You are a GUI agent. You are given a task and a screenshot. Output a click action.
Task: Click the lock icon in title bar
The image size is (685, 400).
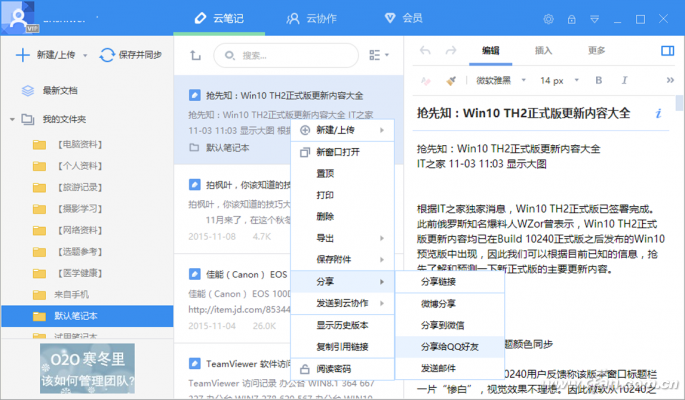point(571,19)
